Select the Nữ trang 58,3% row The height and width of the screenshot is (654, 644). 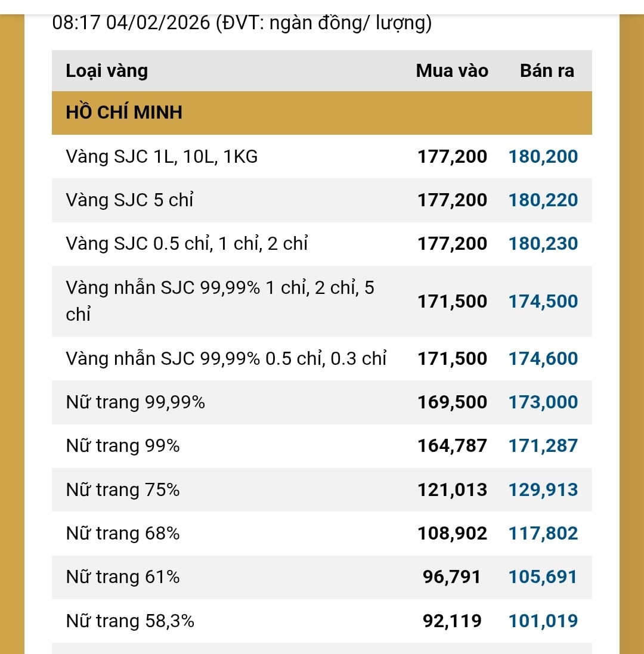[321, 621]
